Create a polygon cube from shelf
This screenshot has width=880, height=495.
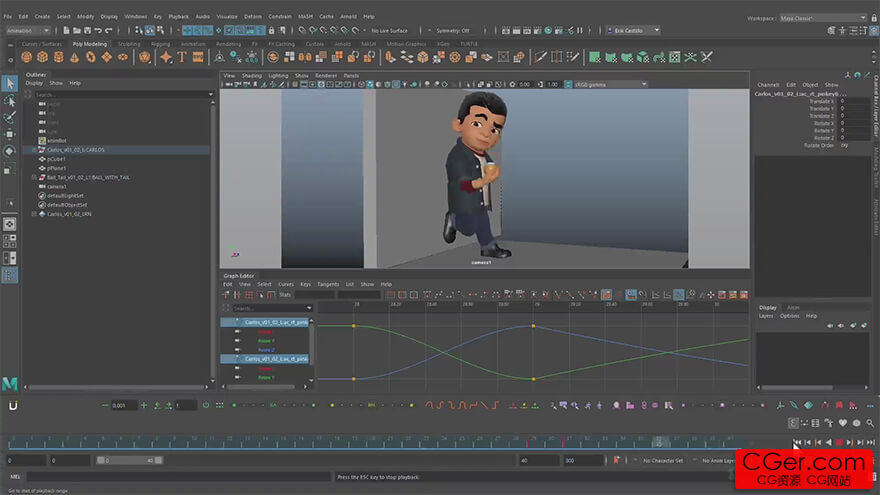pos(43,57)
